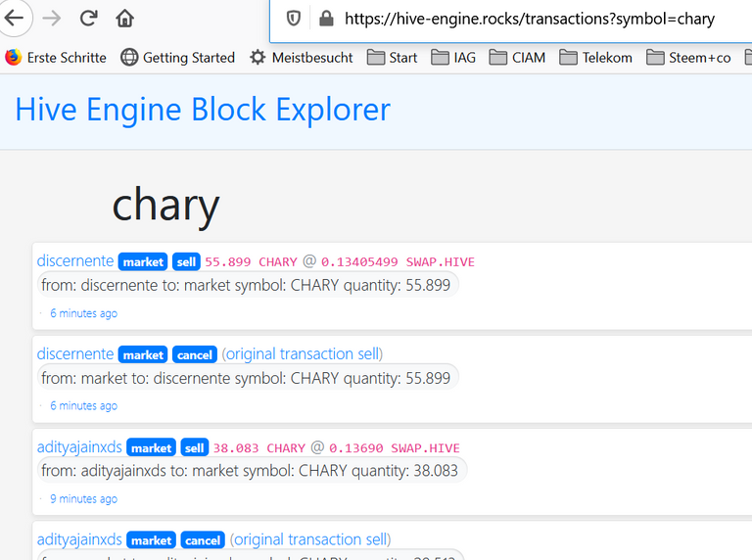This screenshot has width=752, height=560.
Task: Open adityajainxds link in sell transaction
Action: (x=79, y=446)
